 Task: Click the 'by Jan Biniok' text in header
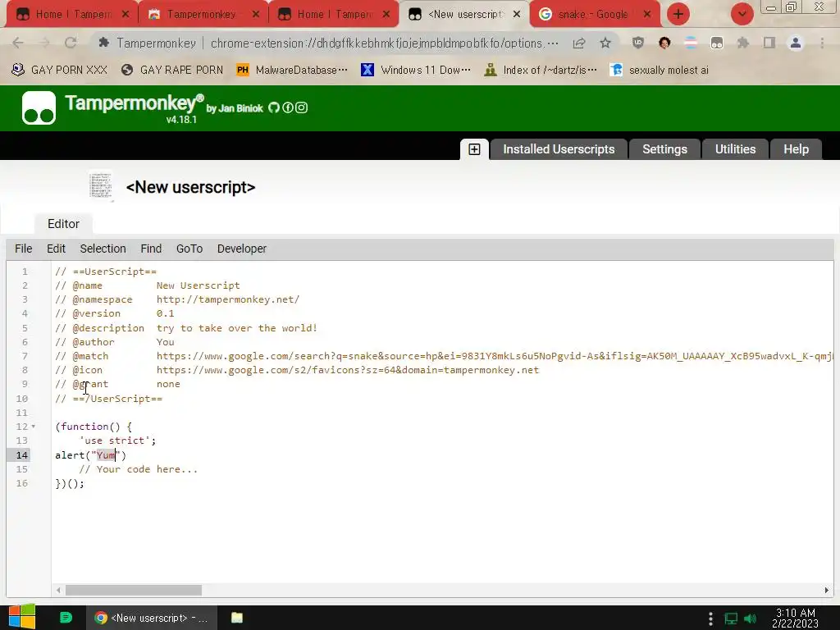pyautogui.click(x=235, y=108)
